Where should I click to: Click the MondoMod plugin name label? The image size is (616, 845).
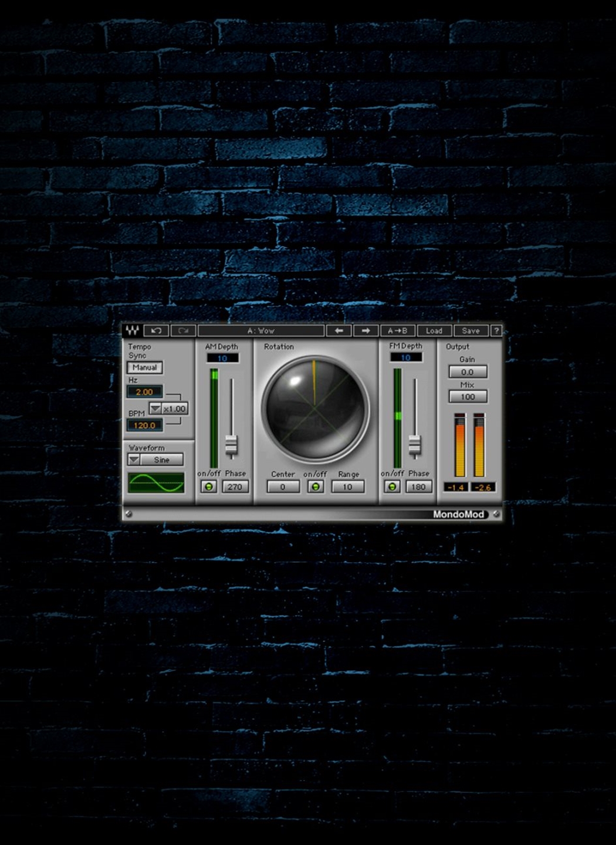pyautogui.click(x=459, y=514)
